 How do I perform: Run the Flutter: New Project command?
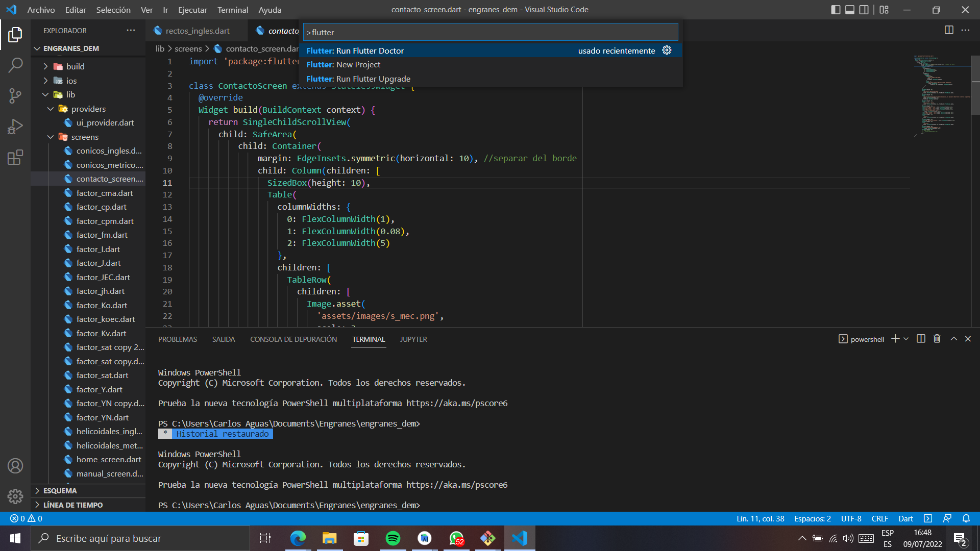pyautogui.click(x=491, y=64)
